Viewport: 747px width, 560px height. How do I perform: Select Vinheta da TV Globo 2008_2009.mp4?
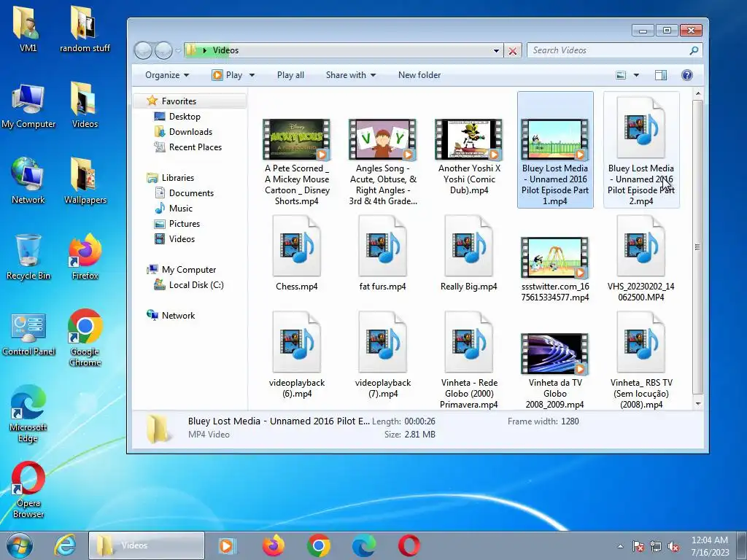tap(555, 370)
